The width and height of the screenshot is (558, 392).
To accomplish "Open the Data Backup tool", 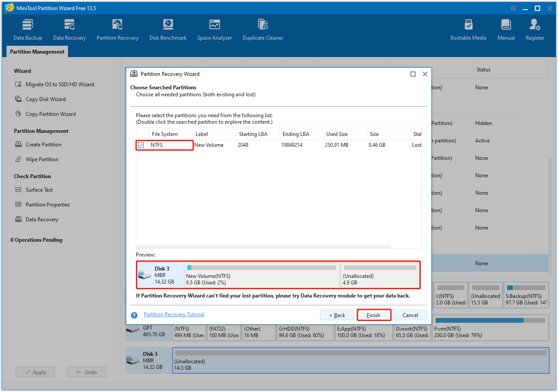I will click(27, 29).
